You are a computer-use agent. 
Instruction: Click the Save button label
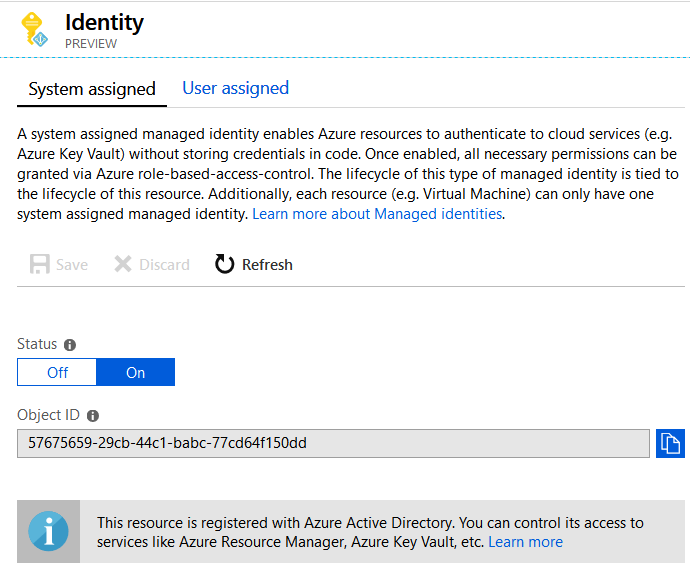tap(72, 265)
